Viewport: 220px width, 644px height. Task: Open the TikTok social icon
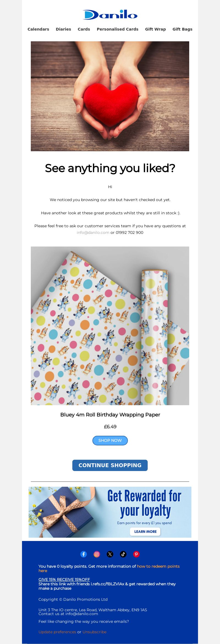(x=123, y=554)
